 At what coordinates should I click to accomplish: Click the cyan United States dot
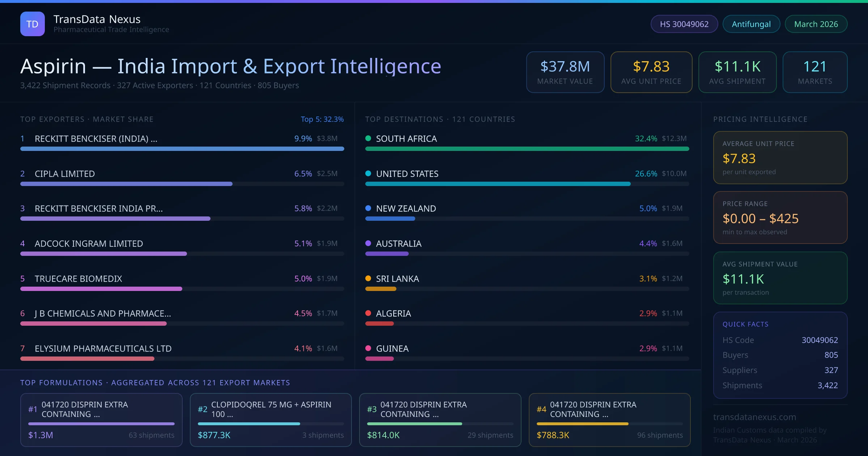[368, 173]
